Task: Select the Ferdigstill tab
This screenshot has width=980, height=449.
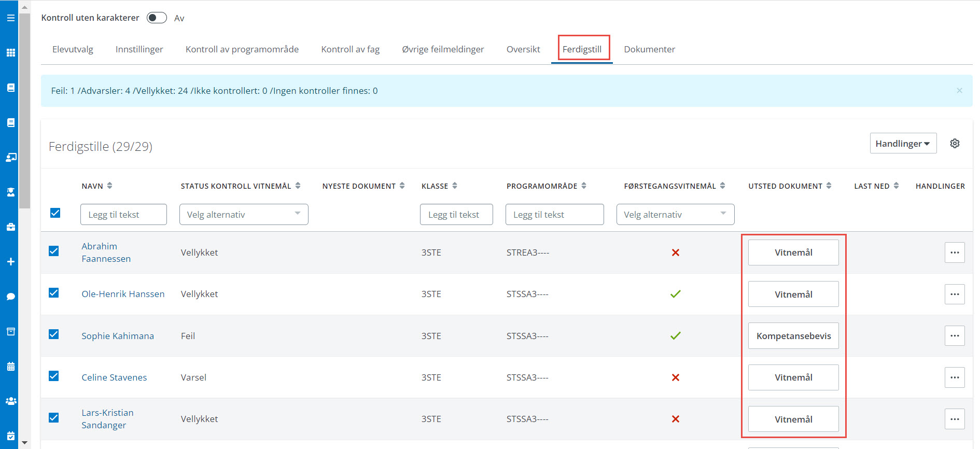Action: pyautogui.click(x=582, y=49)
